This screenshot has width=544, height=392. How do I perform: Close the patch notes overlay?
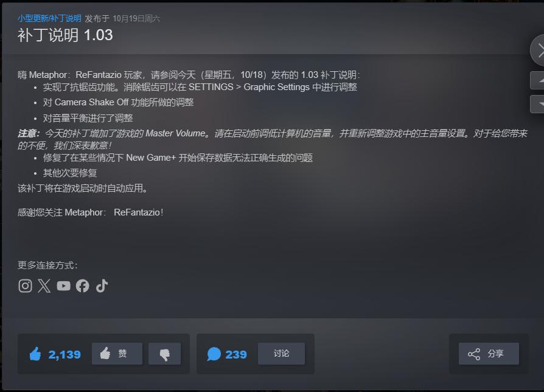point(537,51)
